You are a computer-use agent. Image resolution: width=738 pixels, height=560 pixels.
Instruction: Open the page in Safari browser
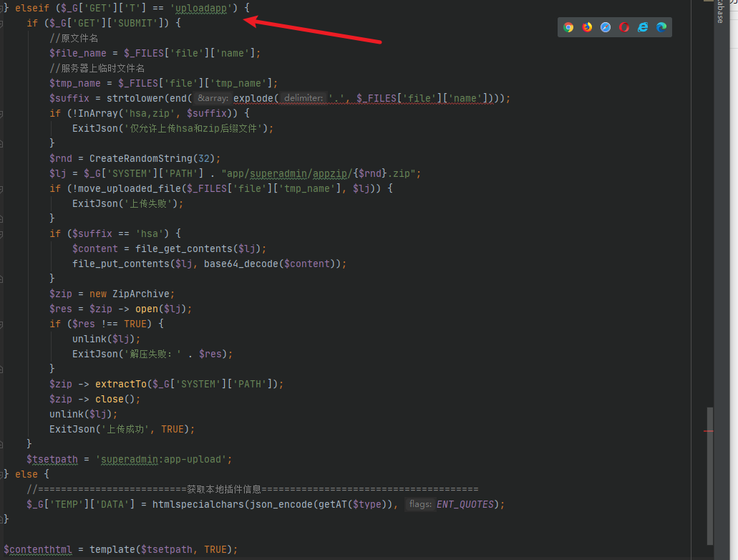click(x=606, y=27)
